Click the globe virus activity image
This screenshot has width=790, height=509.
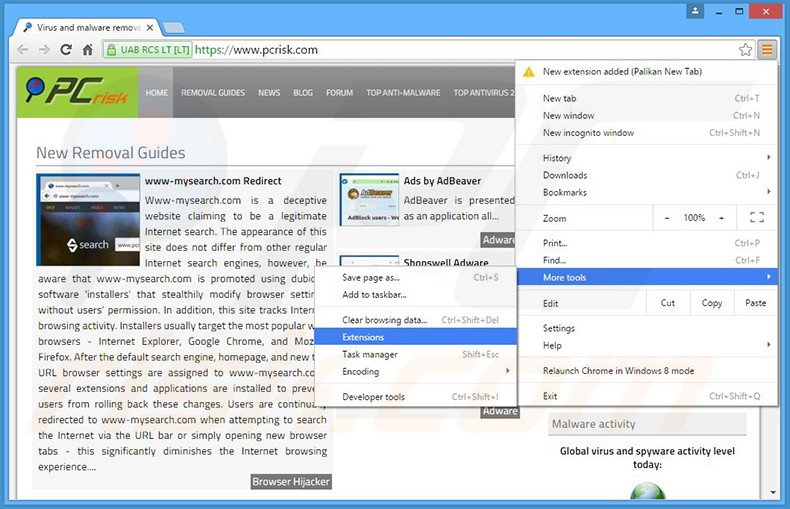click(x=647, y=490)
